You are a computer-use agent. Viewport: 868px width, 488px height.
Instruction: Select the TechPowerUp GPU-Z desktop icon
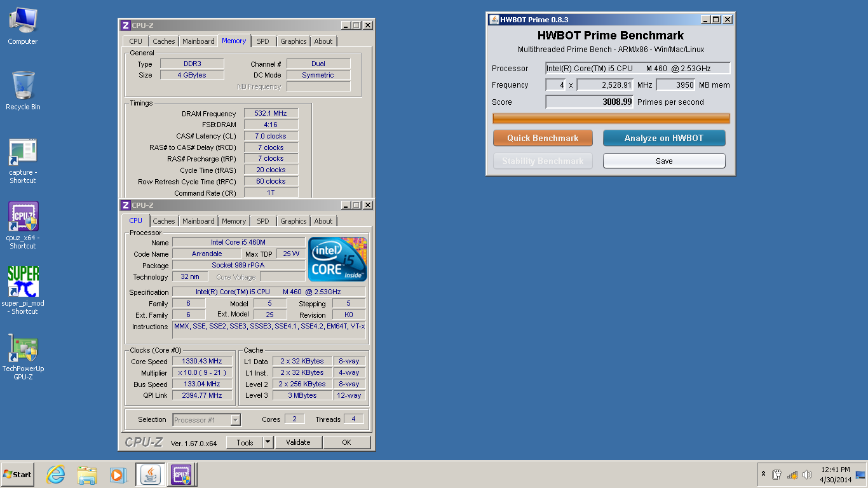tap(23, 358)
